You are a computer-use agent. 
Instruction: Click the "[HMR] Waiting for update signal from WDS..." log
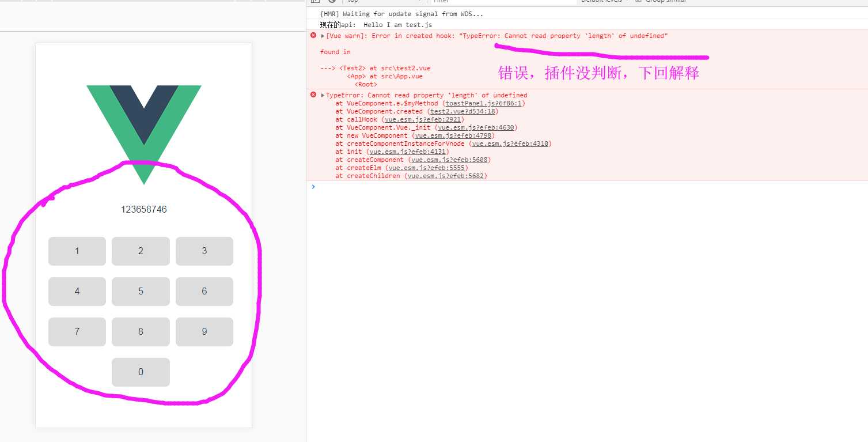click(x=402, y=14)
